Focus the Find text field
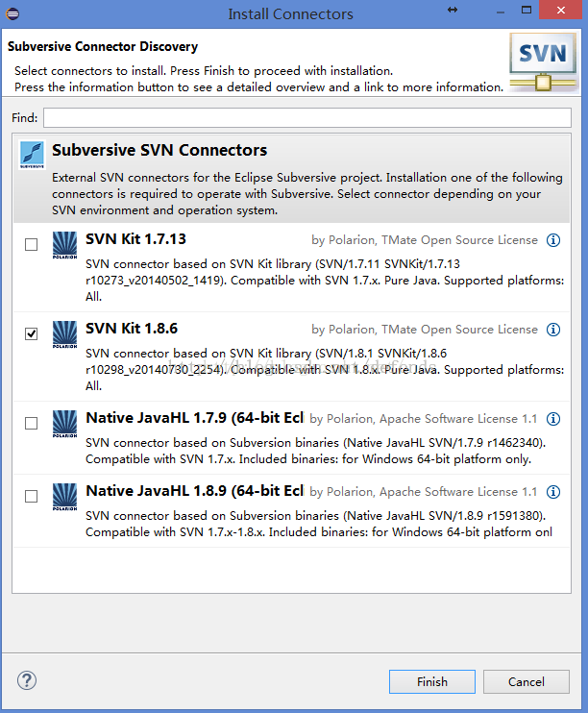 tap(307, 118)
